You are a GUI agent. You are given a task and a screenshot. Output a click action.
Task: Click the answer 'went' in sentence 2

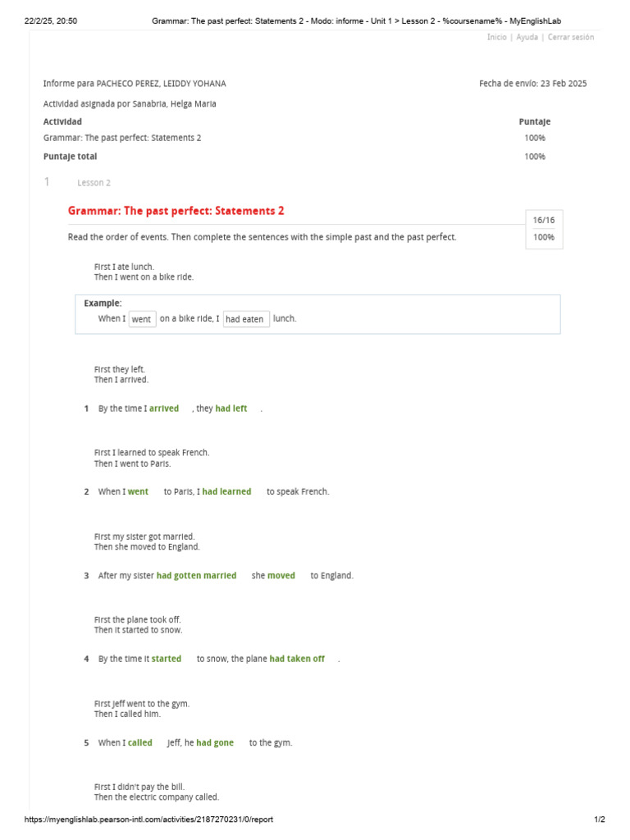point(138,491)
